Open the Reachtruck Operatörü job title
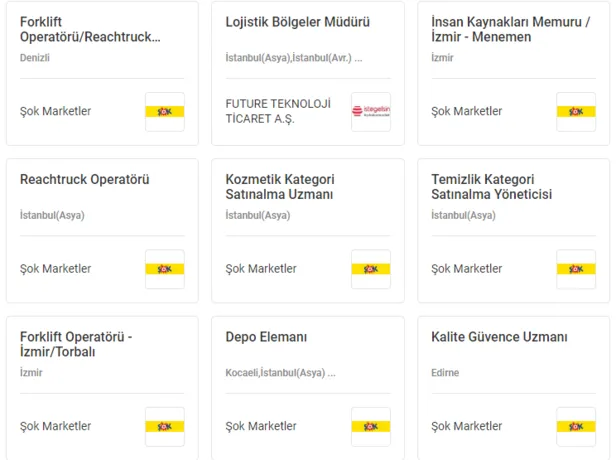This screenshot has width=616, height=460. [85, 180]
